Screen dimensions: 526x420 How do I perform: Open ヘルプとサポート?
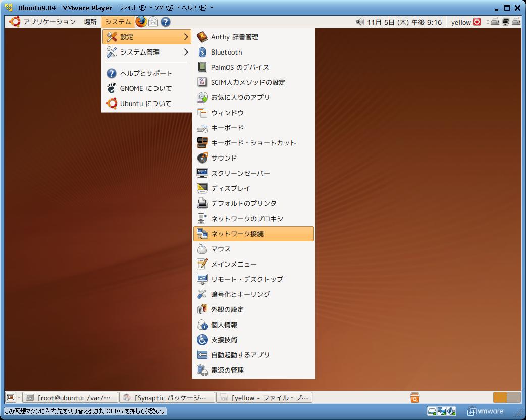tap(146, 73)
